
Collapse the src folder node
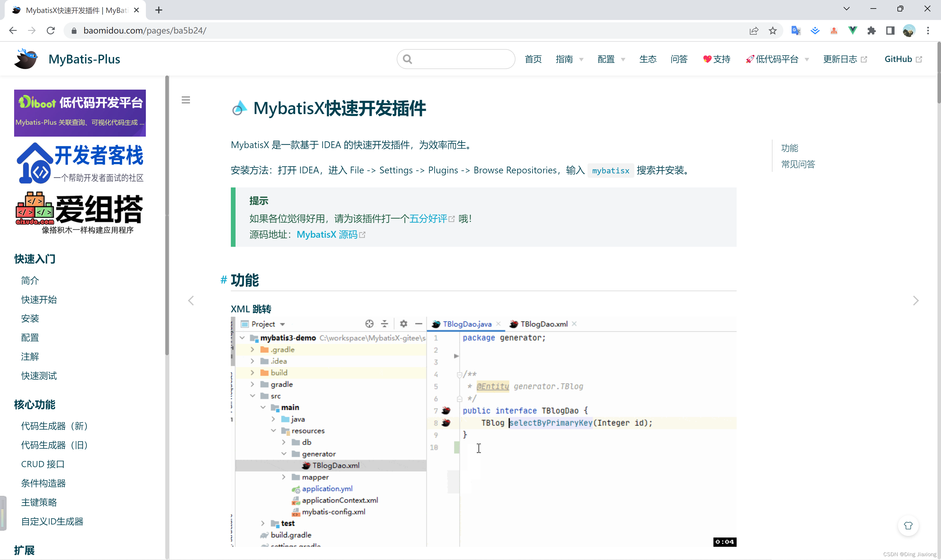click(252, 396)
